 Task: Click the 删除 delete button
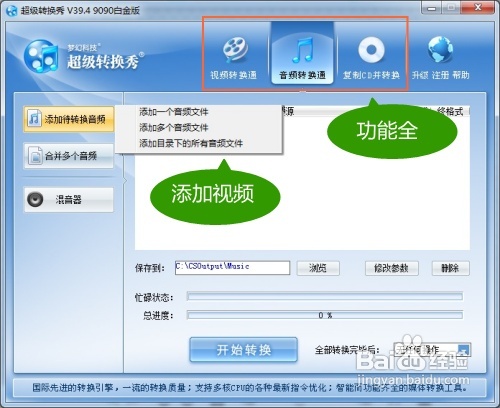click(451, 268)
